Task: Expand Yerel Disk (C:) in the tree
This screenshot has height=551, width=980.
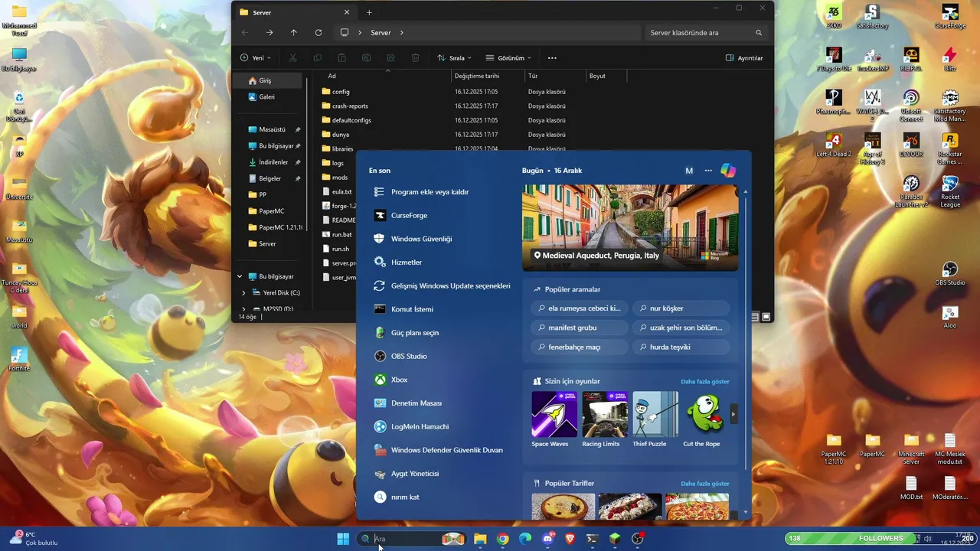Action: click(x=243, y=292)
